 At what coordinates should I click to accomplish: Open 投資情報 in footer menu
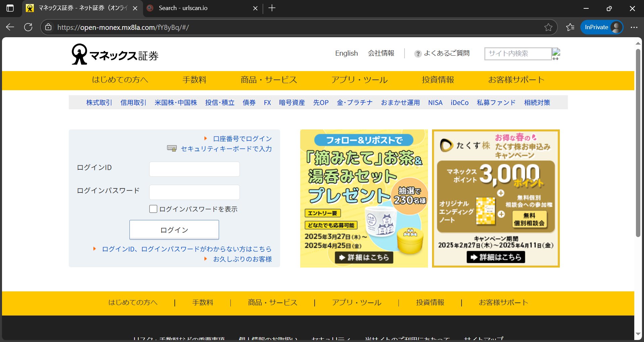(430, 302)
